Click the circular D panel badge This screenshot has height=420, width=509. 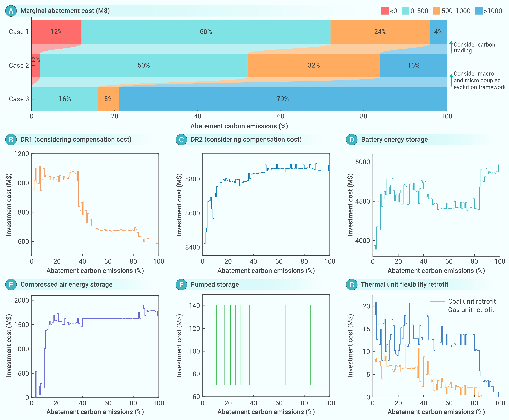tap(352, 140)
